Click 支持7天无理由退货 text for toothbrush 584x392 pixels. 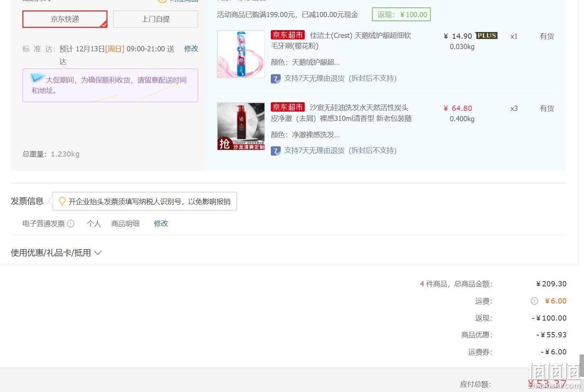(340, 78)
